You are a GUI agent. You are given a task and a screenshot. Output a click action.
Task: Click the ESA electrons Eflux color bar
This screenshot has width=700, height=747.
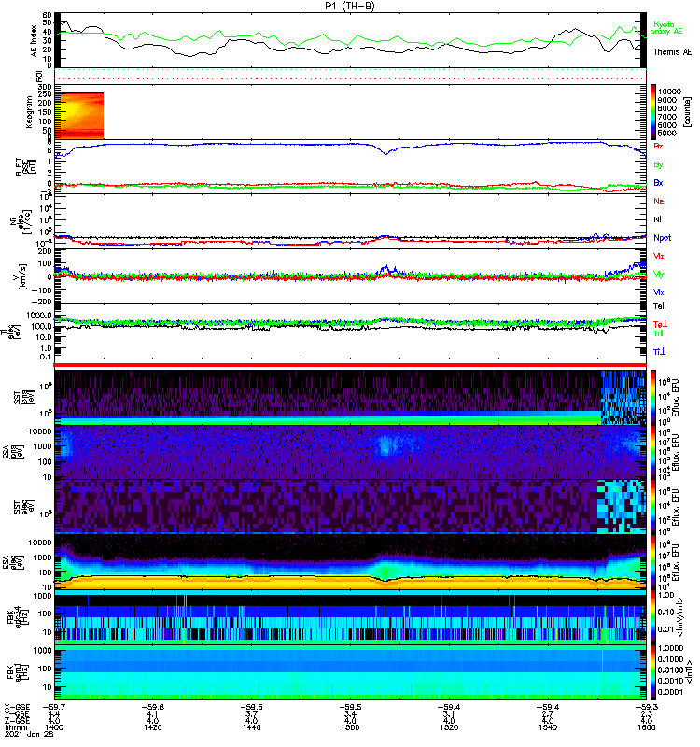653,563
